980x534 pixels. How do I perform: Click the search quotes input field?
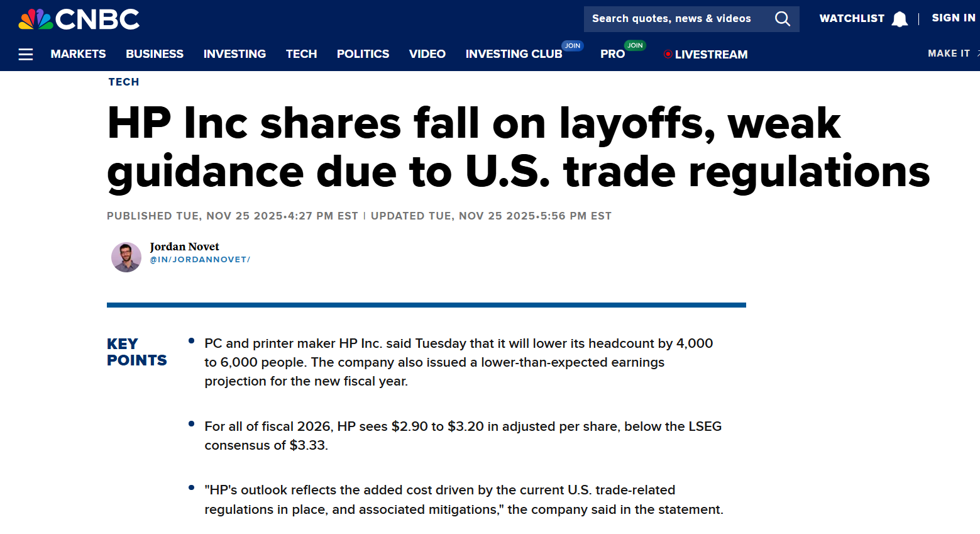pos(673,19)
